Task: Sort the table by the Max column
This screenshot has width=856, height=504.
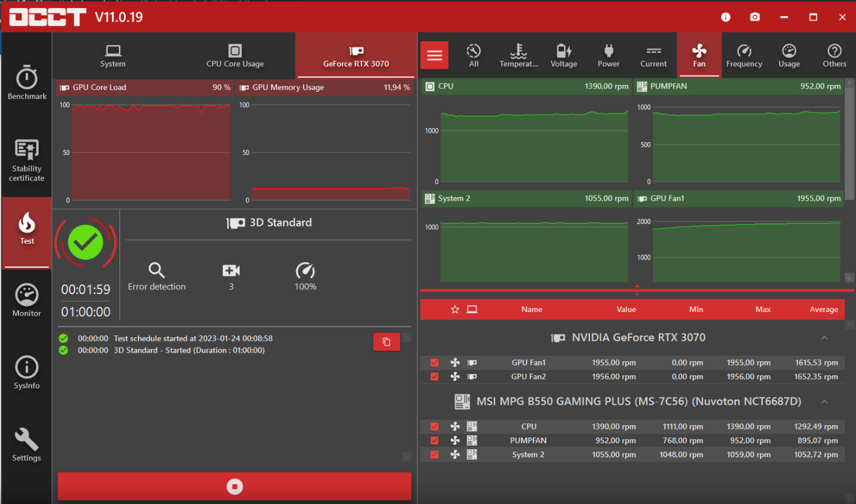Action: 763,310
